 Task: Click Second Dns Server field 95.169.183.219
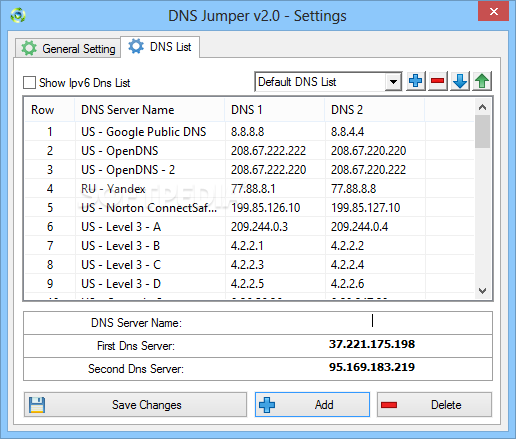[372, 367]
